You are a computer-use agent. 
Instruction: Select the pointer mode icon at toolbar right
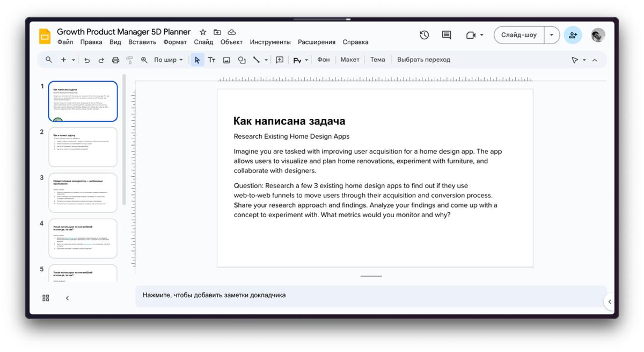tap(575, 60)
